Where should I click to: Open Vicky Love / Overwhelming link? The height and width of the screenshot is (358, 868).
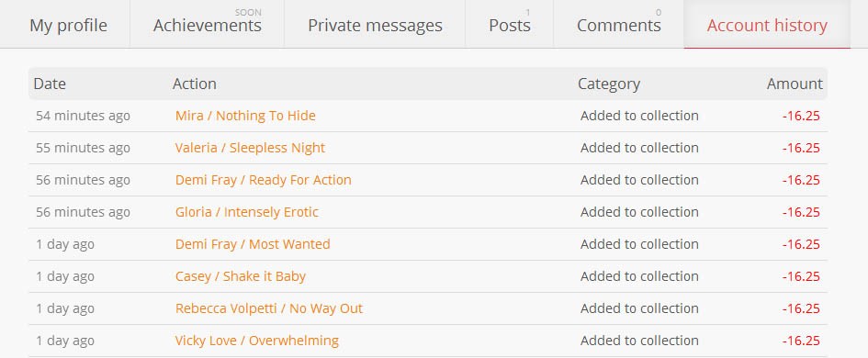pyautogui.click(x=257, y=341)
